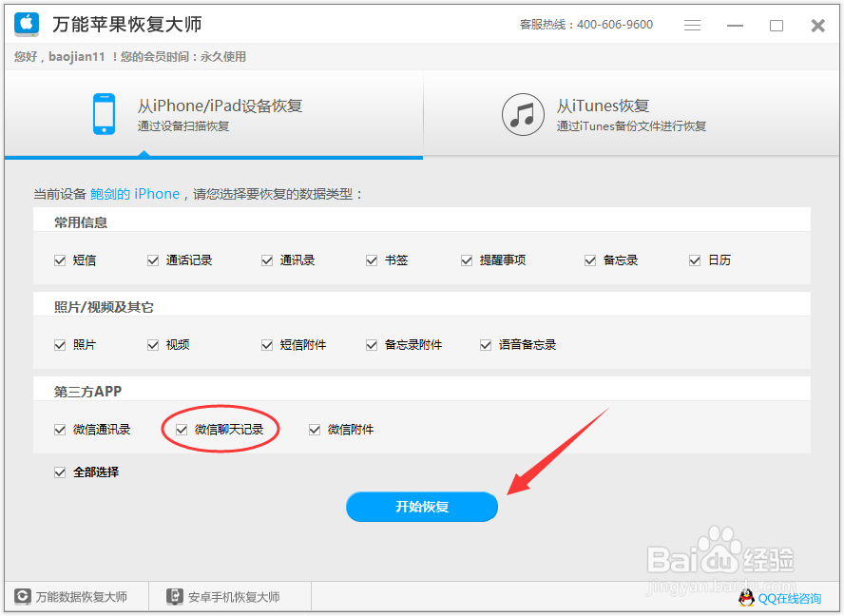Click the music note icon for iTunes recovery

pos(523,115)
